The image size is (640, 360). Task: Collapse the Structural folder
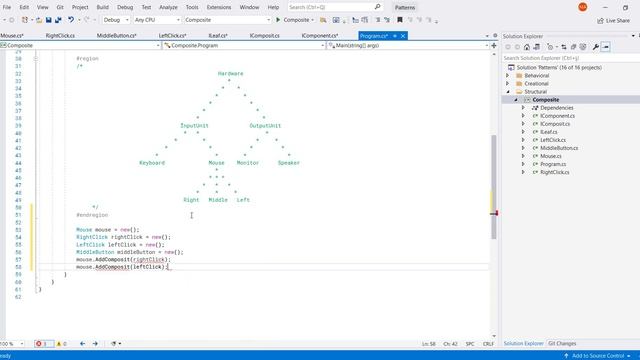[508, 92]
